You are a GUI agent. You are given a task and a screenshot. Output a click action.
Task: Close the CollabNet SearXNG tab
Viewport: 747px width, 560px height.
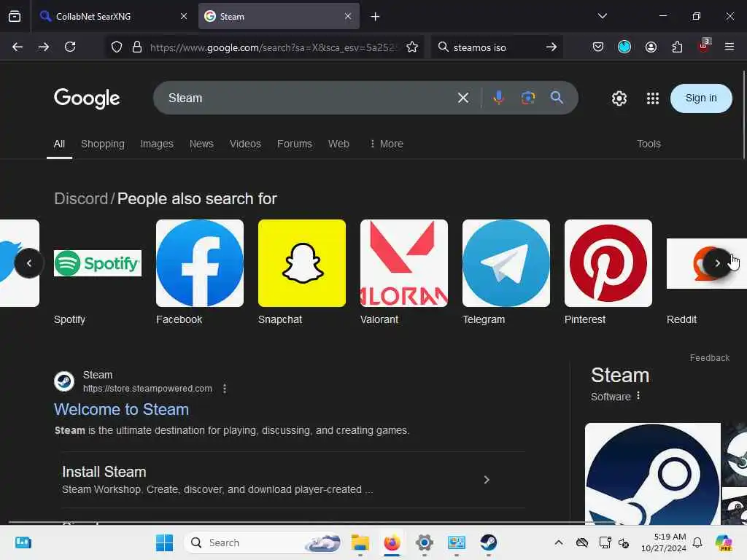tap(184, 16)
